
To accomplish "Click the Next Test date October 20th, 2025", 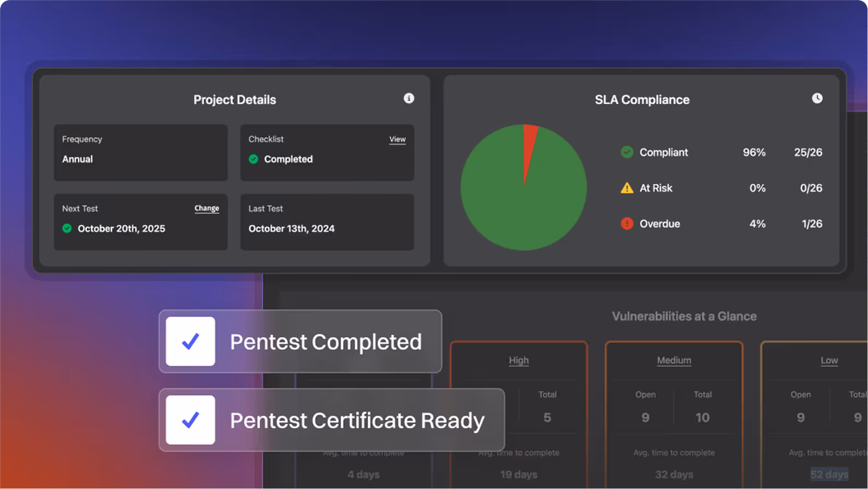I will click(121, 229).
